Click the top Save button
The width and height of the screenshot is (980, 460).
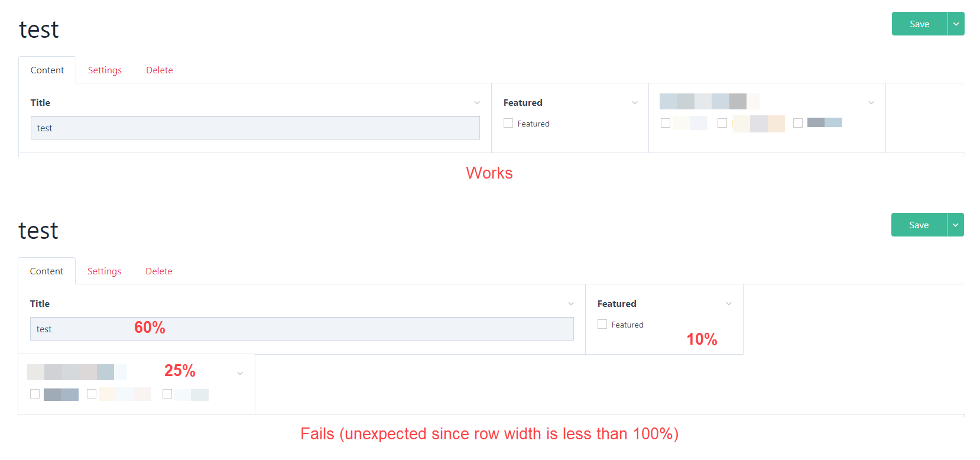pos(919,24)
